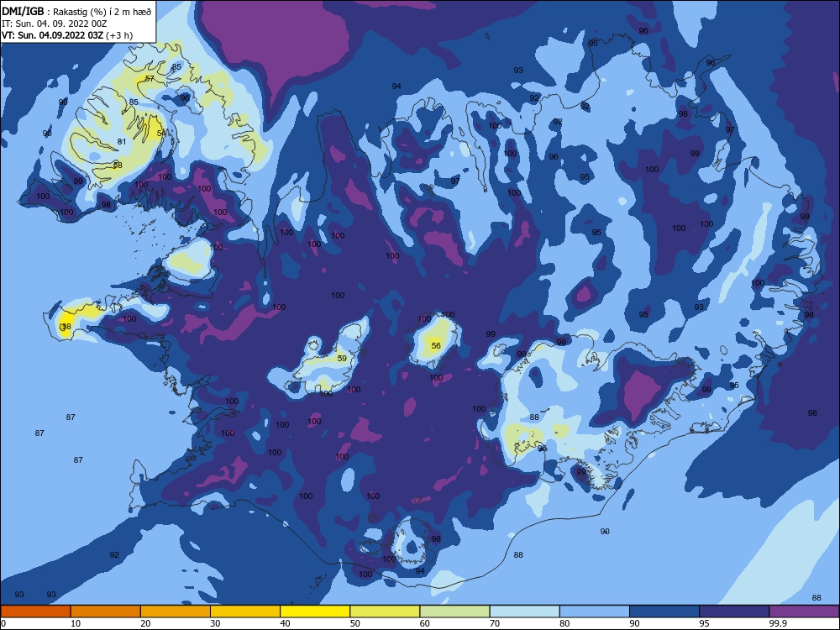The image size is (840, 630).
Task: Click the '80' legend scale label
Action: 564,623
